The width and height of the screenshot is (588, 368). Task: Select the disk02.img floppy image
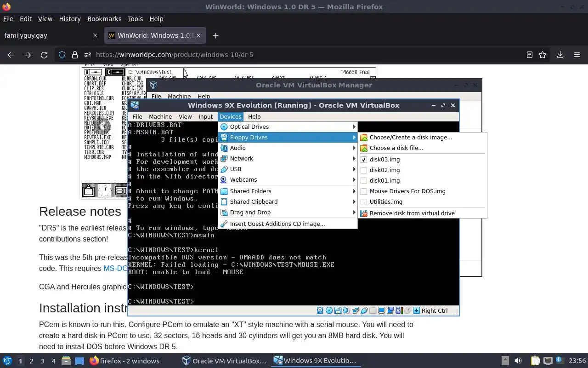(422, 170)
